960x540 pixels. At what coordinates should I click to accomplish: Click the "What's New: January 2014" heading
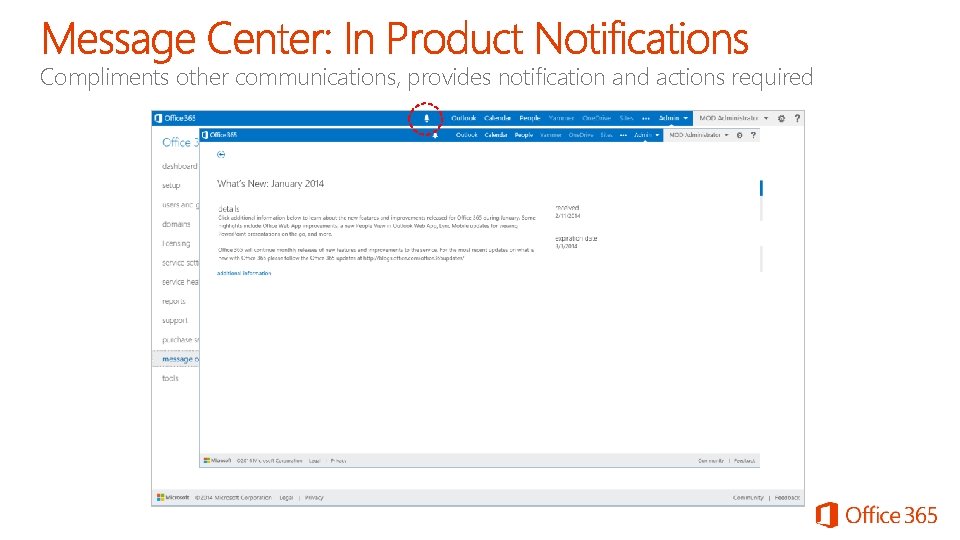(x=271, y=184)
